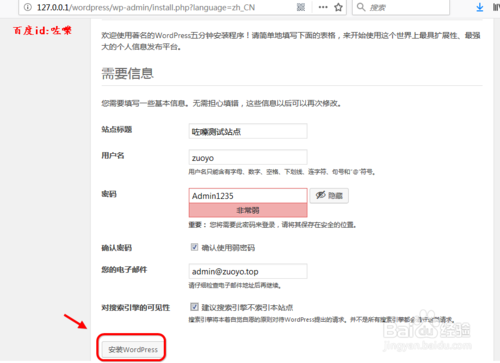Click the username field containing zuoyo
Viewport: 500px width, 363px height.
(248, 157)
